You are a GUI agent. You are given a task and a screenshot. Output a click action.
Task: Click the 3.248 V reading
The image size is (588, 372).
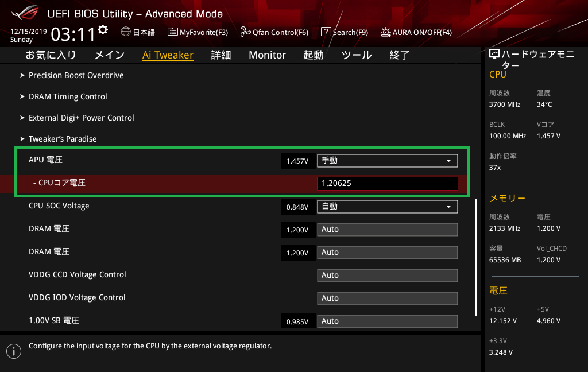pos(501,352)
